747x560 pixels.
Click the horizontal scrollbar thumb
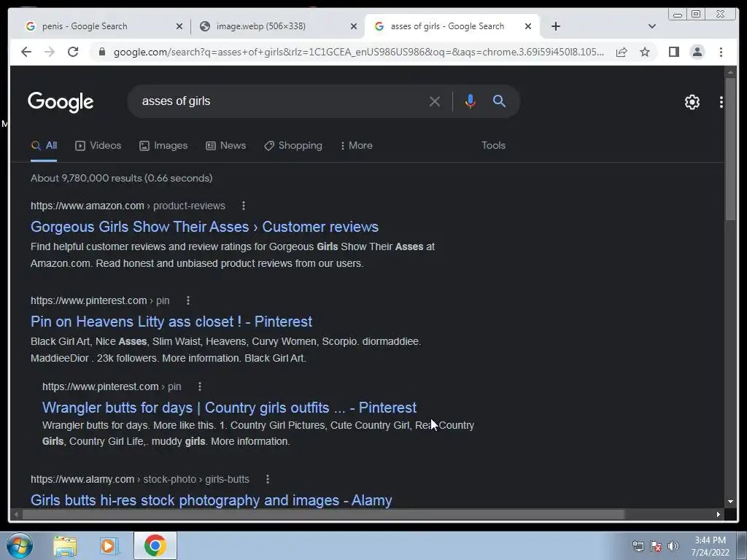(323, 514)
